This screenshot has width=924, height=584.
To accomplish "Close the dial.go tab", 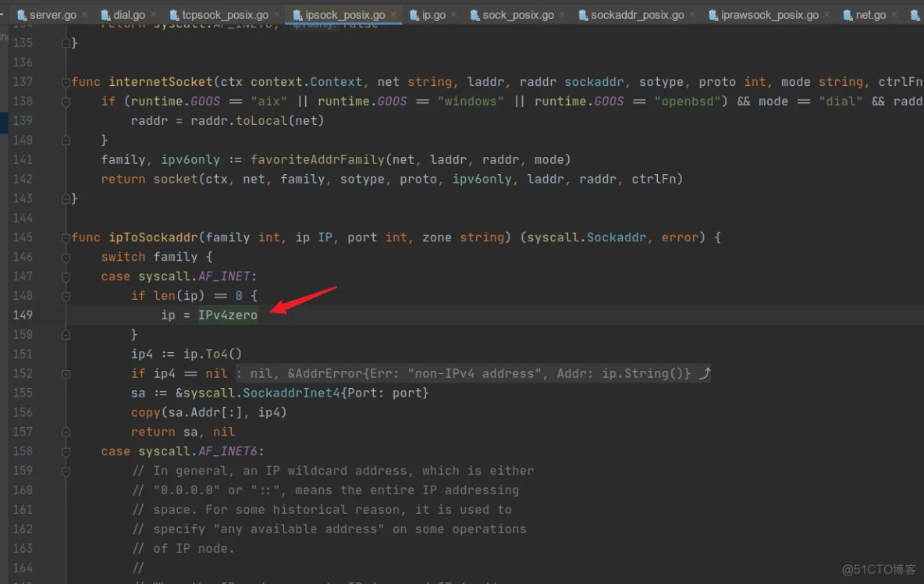I will click(x=153, y=15).
